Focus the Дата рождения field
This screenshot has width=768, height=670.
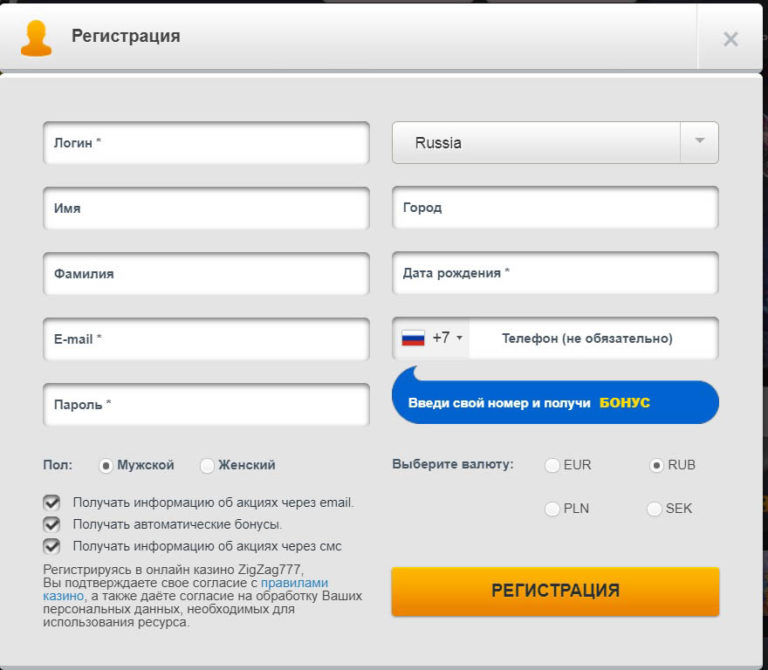555,273
